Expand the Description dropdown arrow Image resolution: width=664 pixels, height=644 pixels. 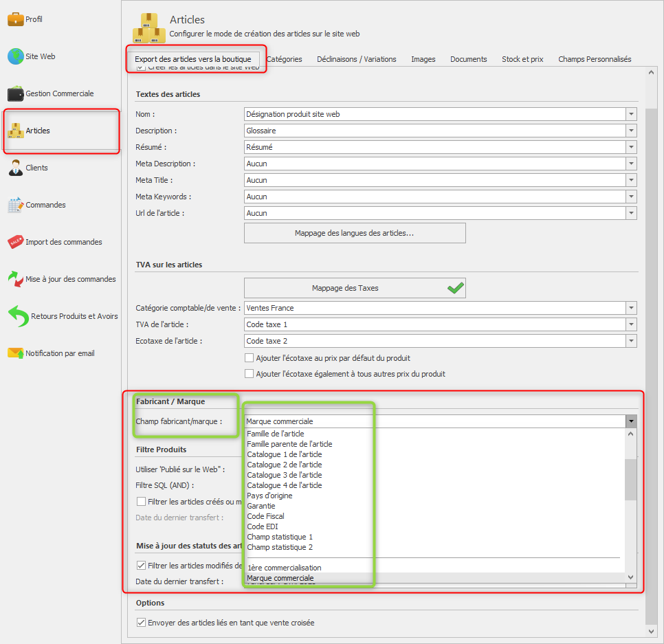(632, 131)
